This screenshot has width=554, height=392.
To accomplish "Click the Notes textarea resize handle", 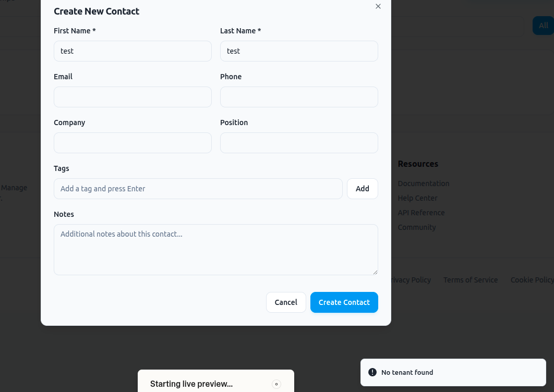I will 375,272.
